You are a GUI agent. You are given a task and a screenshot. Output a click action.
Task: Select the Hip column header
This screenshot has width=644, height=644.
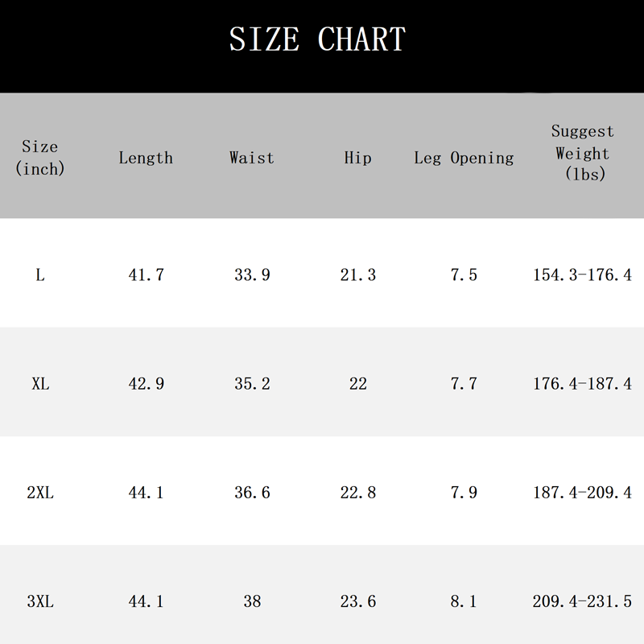coord(357,158)
